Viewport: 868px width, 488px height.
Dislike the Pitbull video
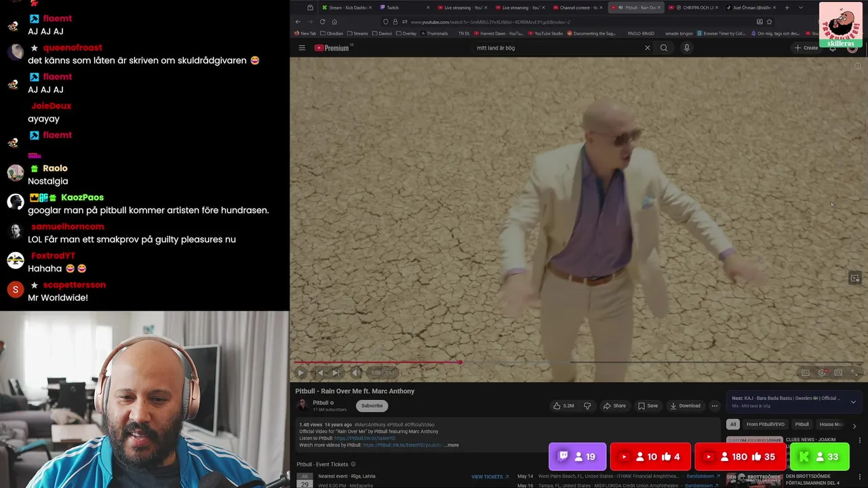[587, 405]
